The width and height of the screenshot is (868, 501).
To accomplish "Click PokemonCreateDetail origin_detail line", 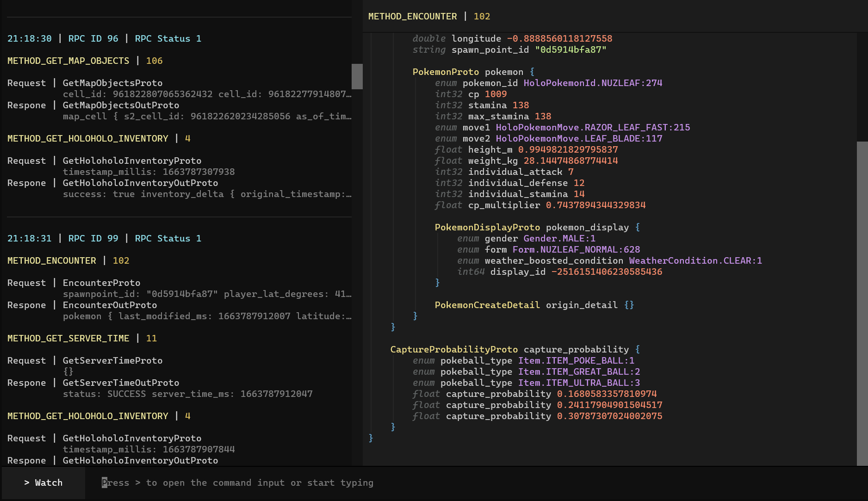I will point(534,305).
